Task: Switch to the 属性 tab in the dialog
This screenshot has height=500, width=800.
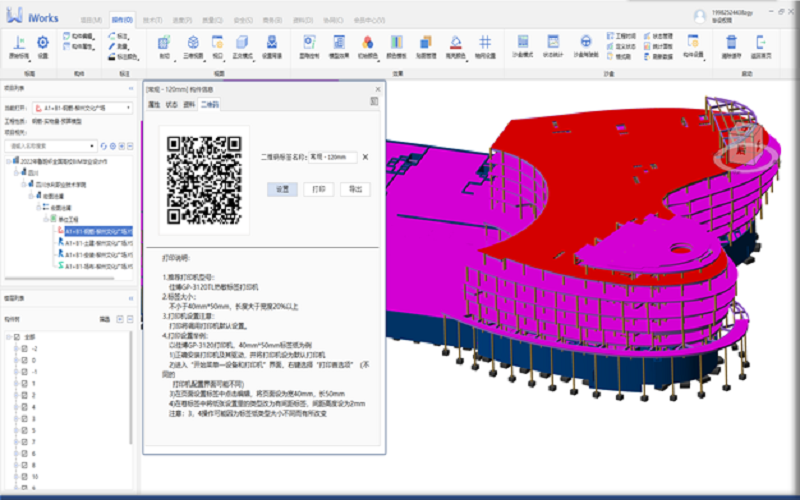Action: point(154,104)
